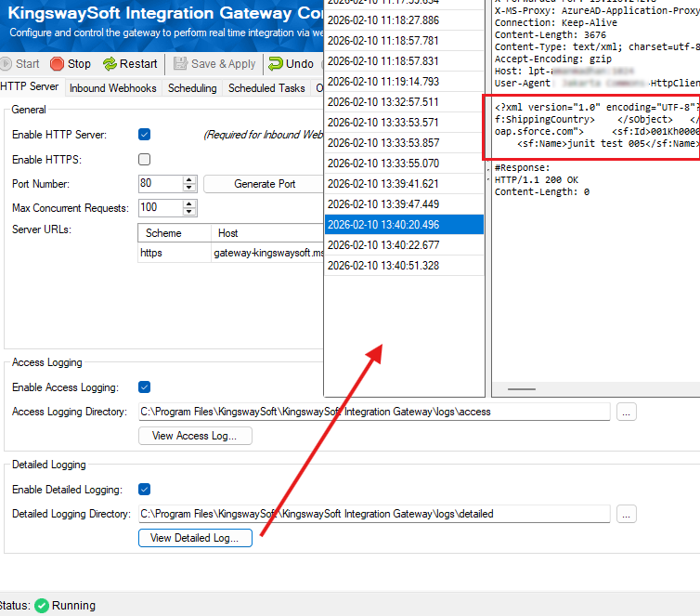Viewport: 700px width, 616px height.
Task: Click the Save & Apply disk icon
Action: (180, 64)
